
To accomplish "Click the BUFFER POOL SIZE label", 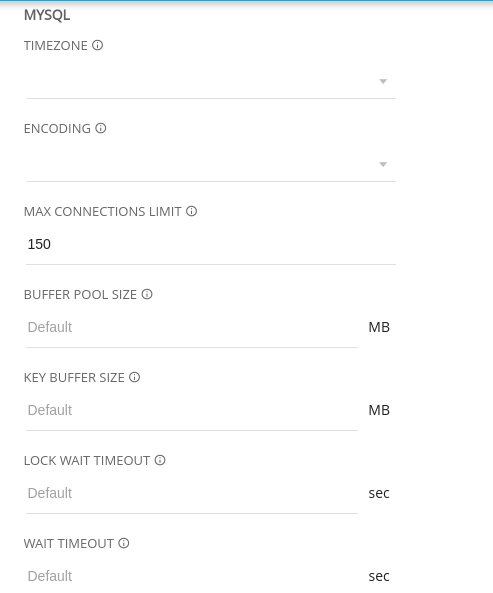I will click(x=80, y=295).
